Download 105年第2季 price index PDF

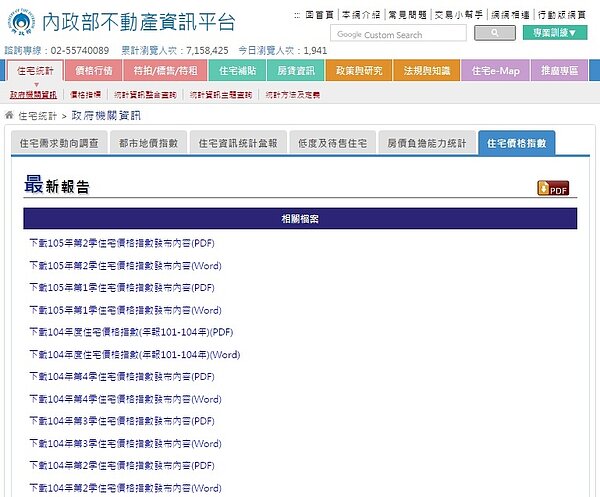click(122, 243)
